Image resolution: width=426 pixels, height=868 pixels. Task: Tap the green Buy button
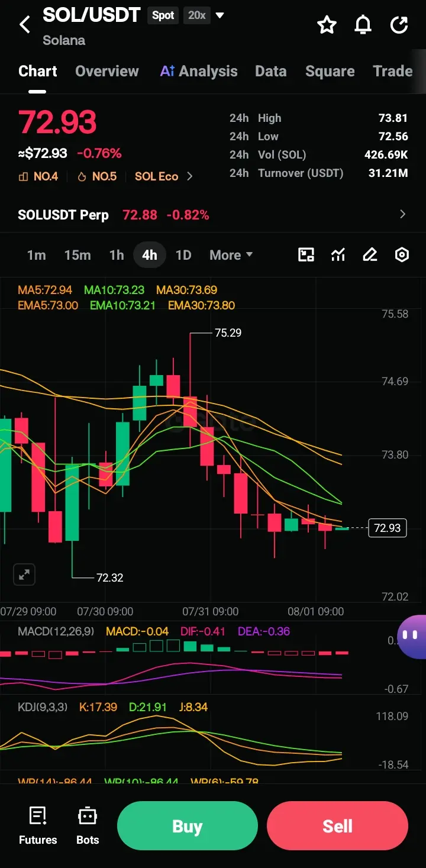[x=188, y=826]
